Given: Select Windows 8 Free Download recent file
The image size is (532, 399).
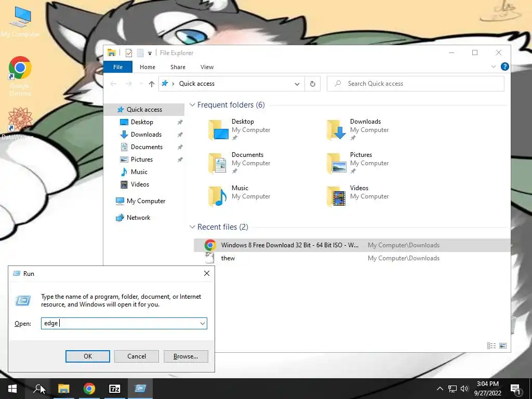Looking at the screenshot, I should click(352, 245).
